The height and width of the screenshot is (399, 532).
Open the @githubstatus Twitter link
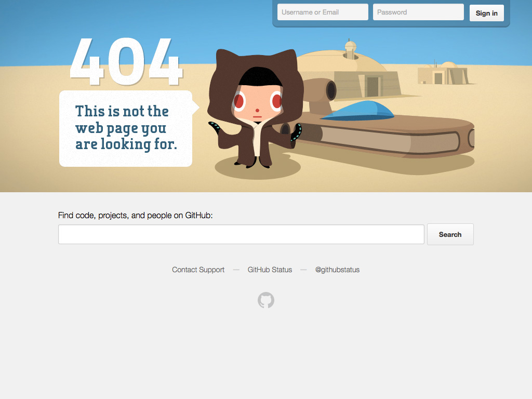click(337, 270)
